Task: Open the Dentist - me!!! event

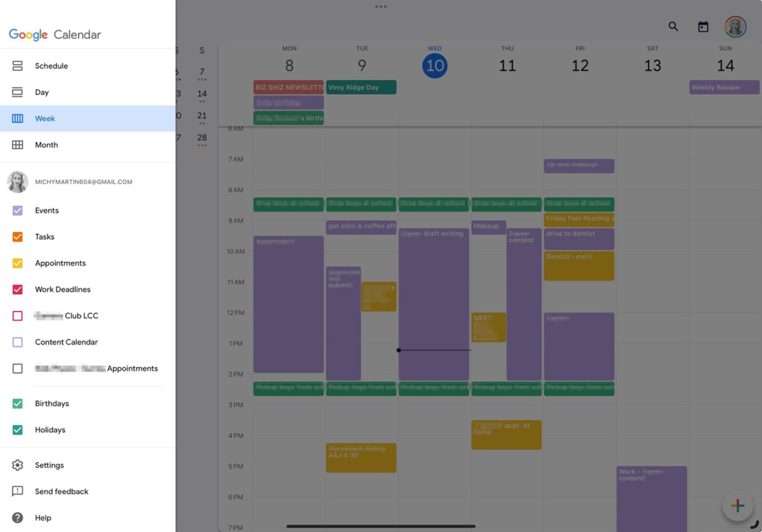Action: (579, 265)
